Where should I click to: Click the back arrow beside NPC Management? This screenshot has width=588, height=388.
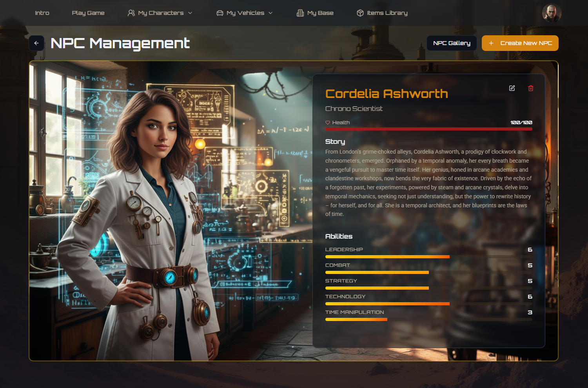click(36, 43)
